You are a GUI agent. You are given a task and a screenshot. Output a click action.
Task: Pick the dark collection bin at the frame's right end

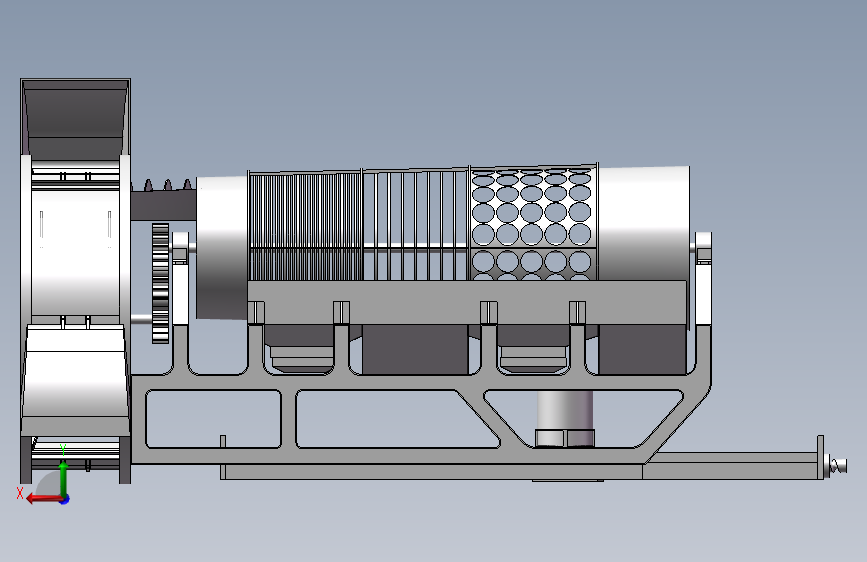tap(643, 349)
